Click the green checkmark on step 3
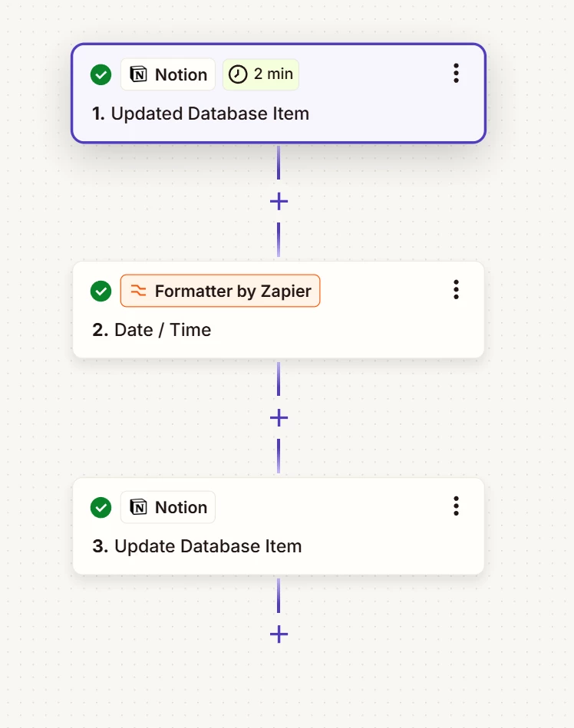The height and width of the screenshot is (728, 574). coord(101,508)
